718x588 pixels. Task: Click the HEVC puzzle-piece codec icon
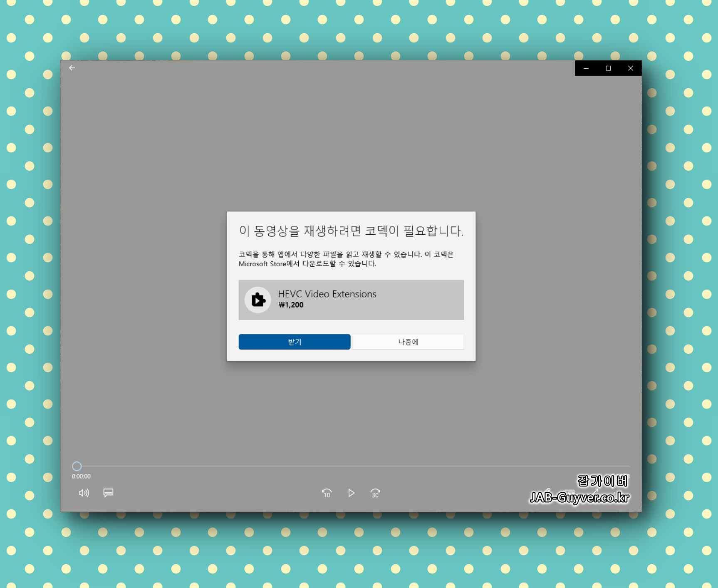pyautogui.click(x=257, y=300)
